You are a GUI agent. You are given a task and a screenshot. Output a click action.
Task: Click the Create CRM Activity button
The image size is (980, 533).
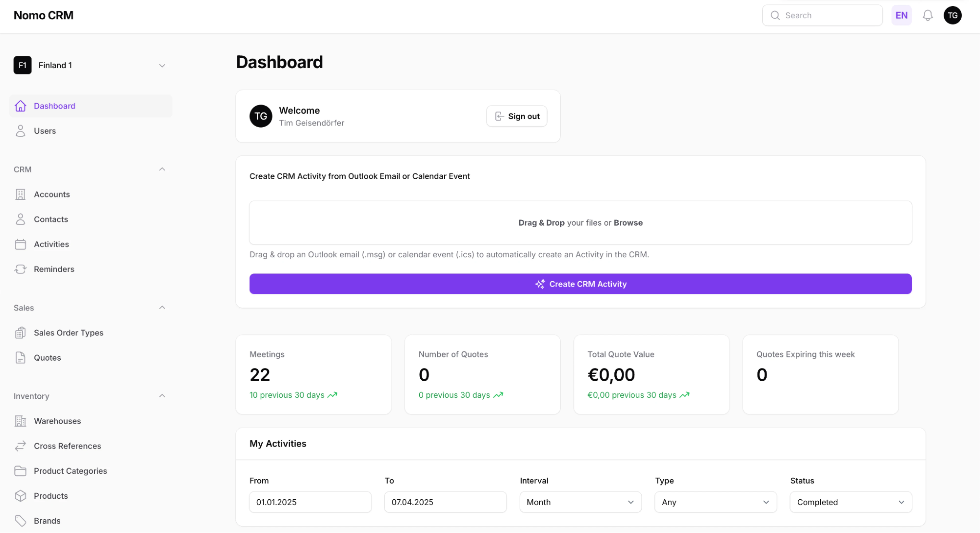coord(580,284)
